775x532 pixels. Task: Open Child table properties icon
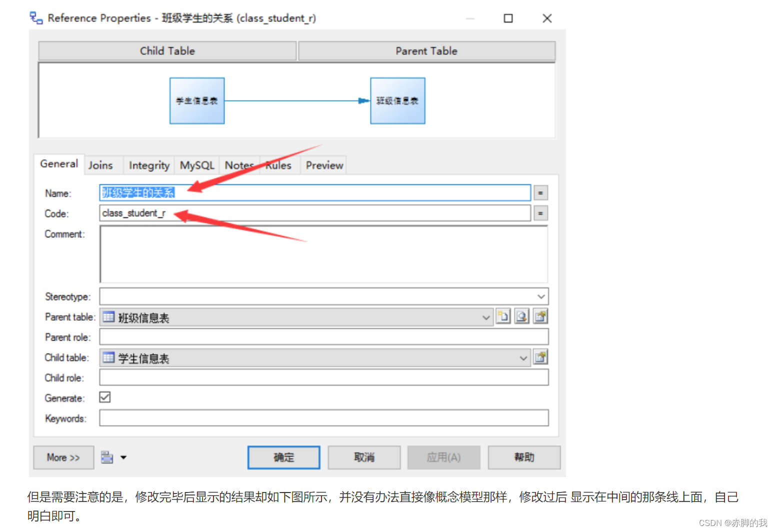[540, 357]
